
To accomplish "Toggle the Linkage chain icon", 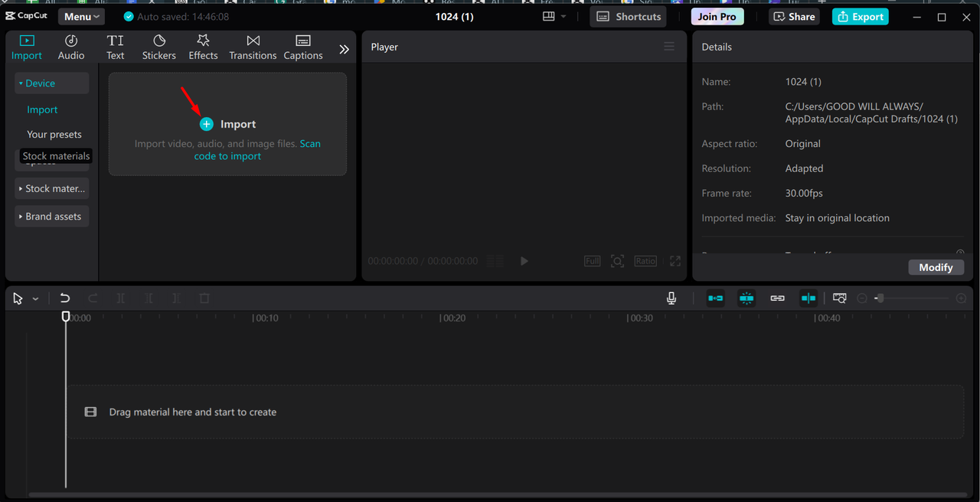I will click(x=777, y=298).
